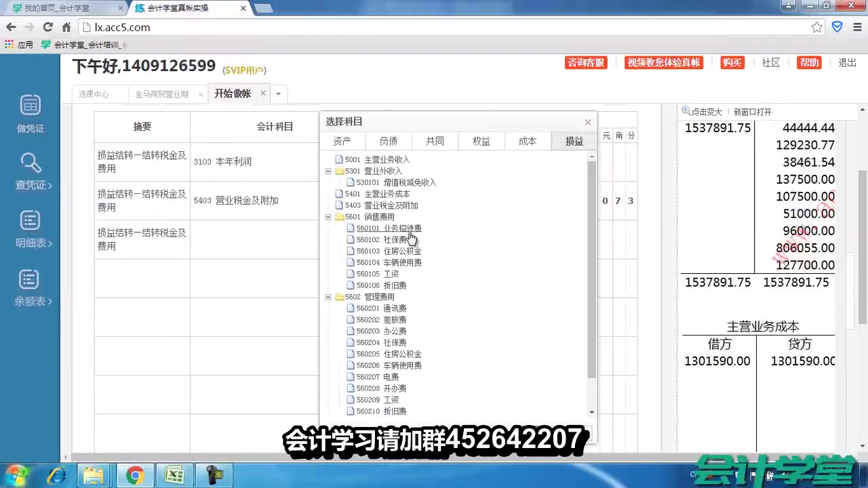Click the Windows Start button

(x=16, y=476)
